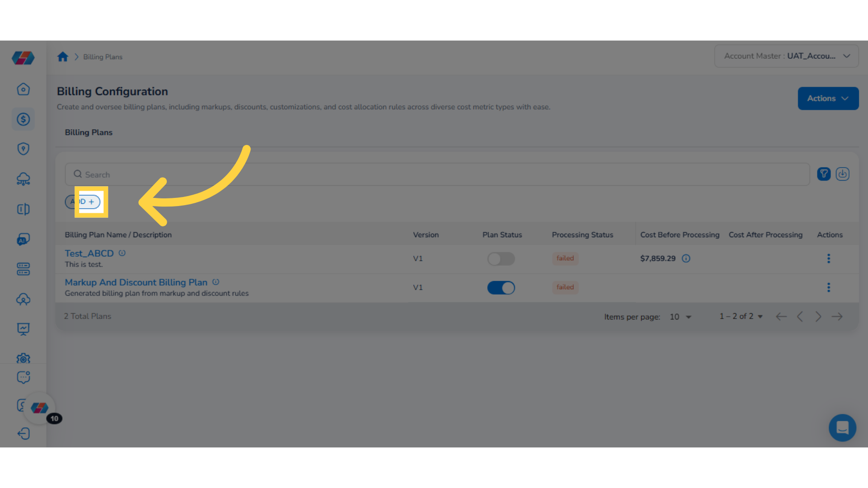Open the Test_ABCD billing plan link
Image resolution: width=868 pixels, height=488 pixels.
[x=89, y=253]
